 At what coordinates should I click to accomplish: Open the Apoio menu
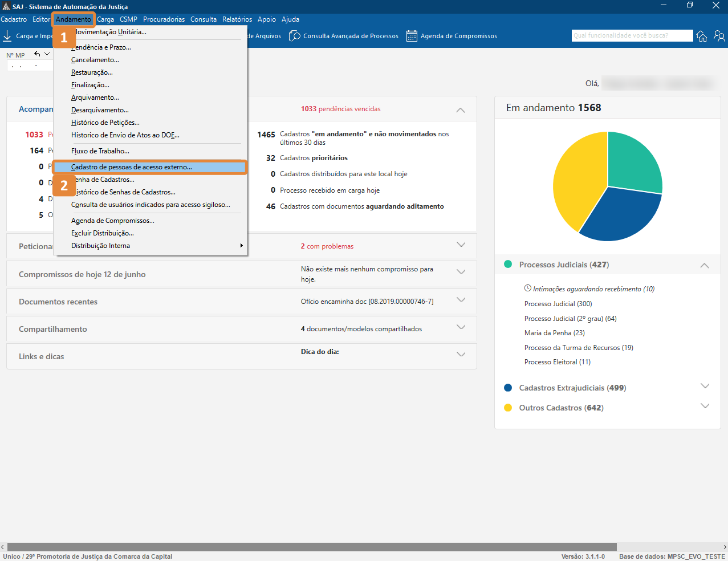(x=267, y=19)
